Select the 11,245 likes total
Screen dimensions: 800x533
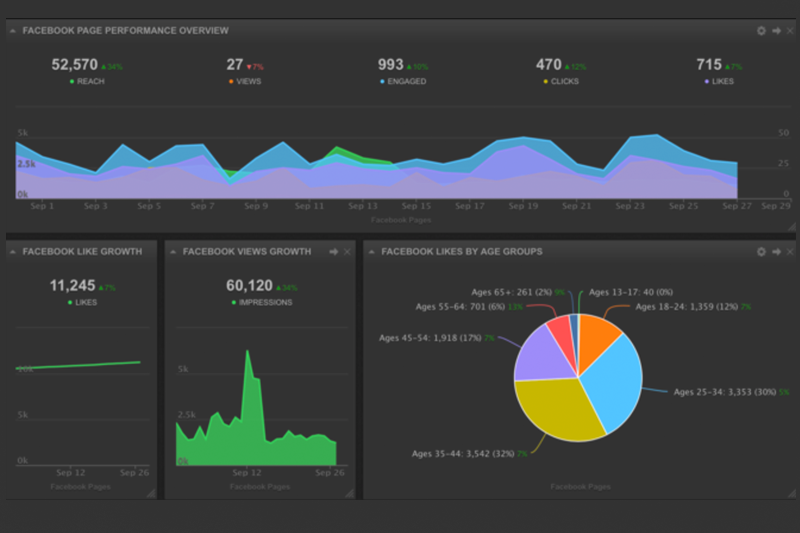click(x=72, y=286)
